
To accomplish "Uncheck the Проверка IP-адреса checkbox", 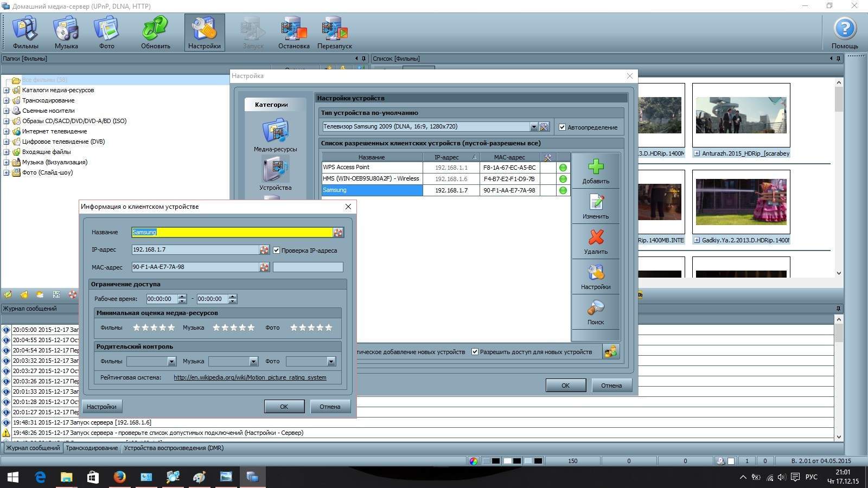I will click(x=277, y=251).
